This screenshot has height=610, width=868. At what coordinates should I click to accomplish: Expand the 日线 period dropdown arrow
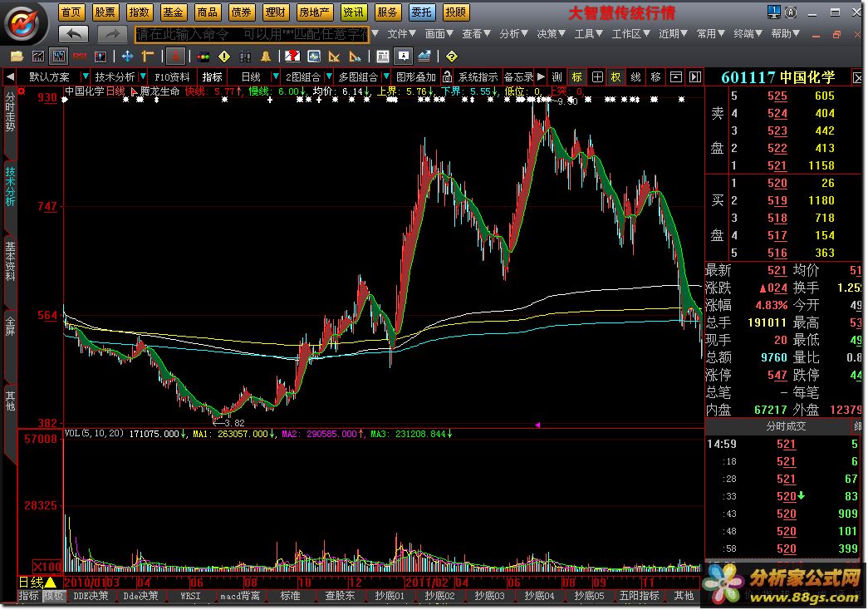click(275, 76)
